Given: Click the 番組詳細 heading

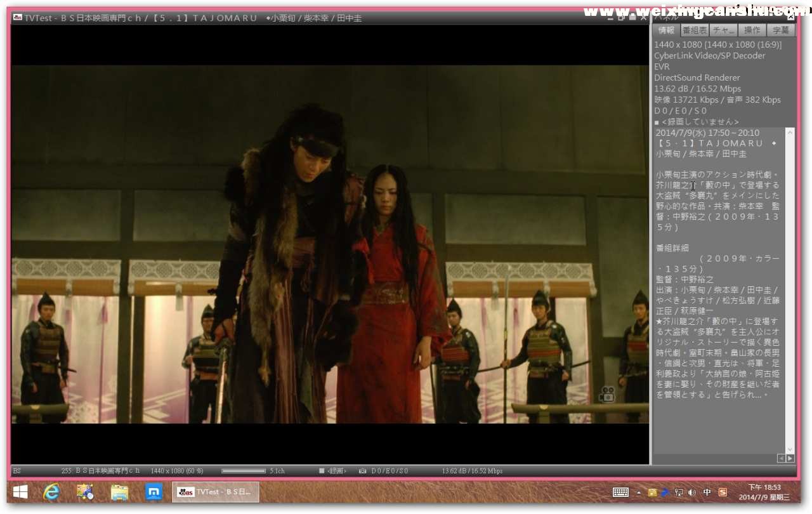Looking at the screenshot, I should pos(672,248).
